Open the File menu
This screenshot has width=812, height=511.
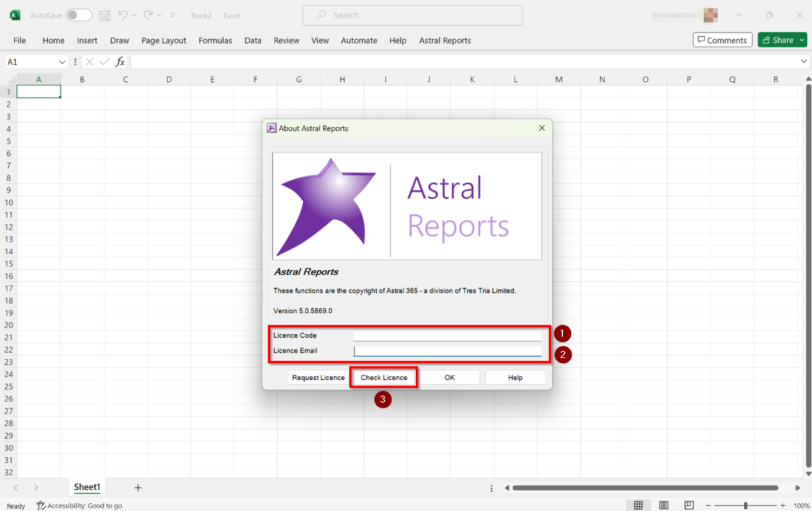click(x=19, y=41)
